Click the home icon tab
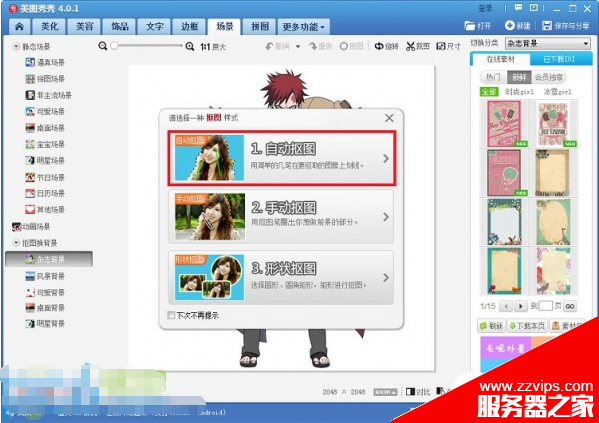Viewport: 599px width, 423px height. pos(19,26)
